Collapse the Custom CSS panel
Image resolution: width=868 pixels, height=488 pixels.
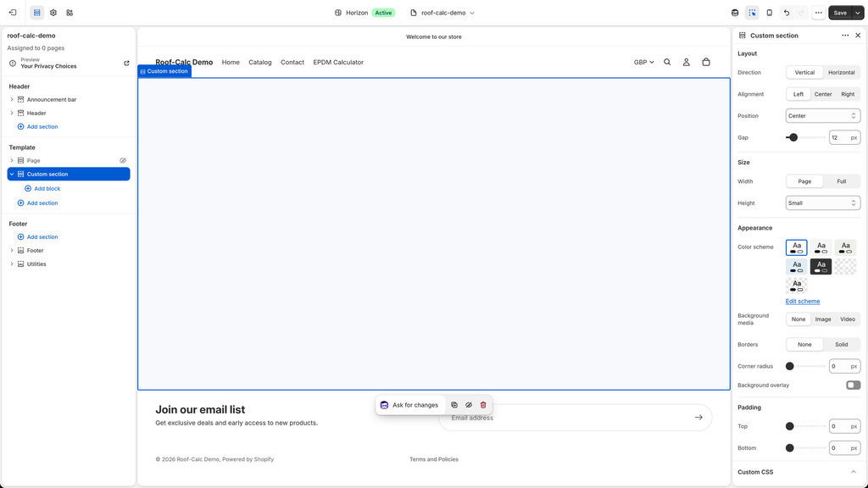point(853,472)
